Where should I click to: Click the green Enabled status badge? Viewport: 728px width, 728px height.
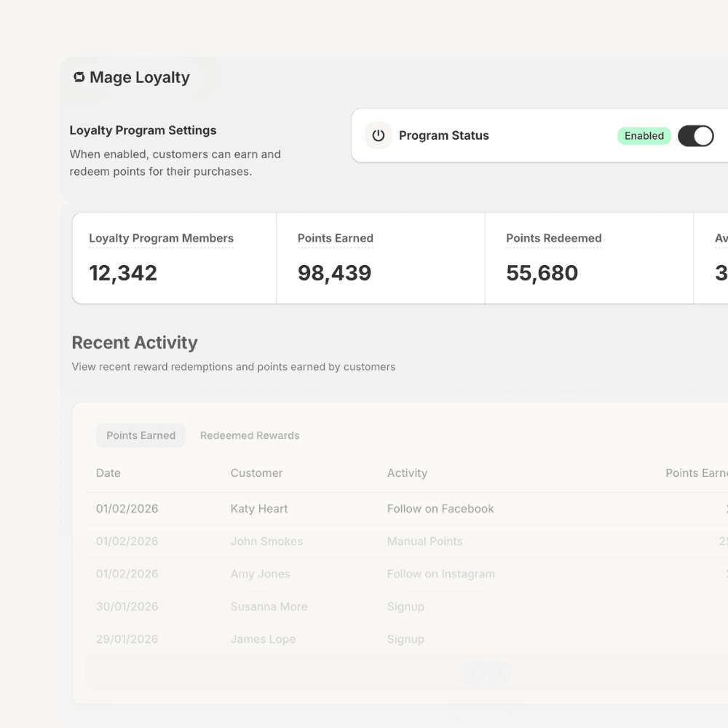(644, 135)
